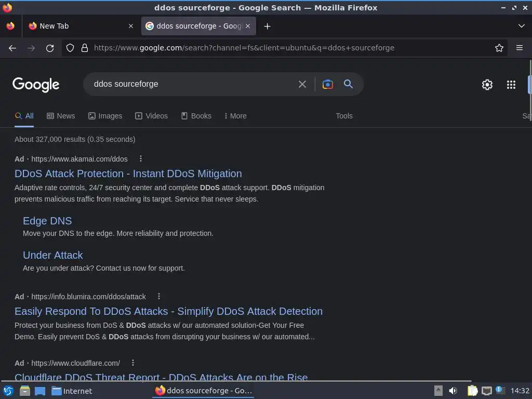The height and width of the screenshot is (399, 532).
Task: Open the network monitor tray icon
Action: pos(486,391)
